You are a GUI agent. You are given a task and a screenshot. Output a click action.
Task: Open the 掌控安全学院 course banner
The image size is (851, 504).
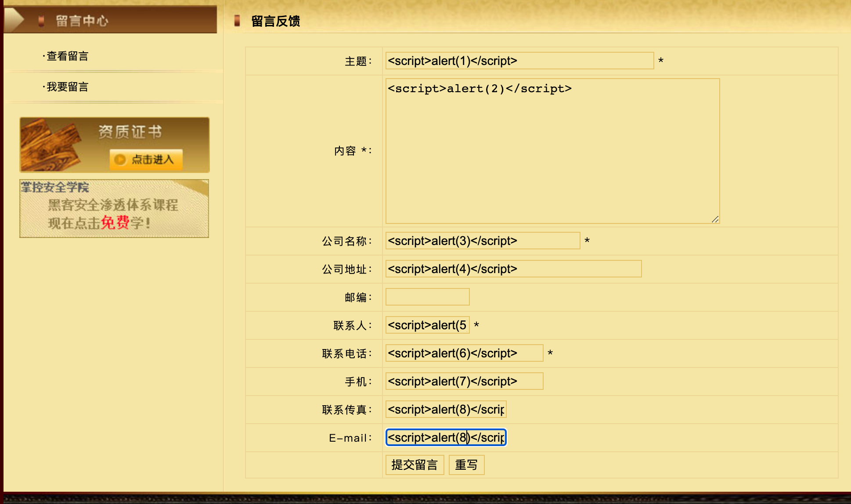[114, 209]
